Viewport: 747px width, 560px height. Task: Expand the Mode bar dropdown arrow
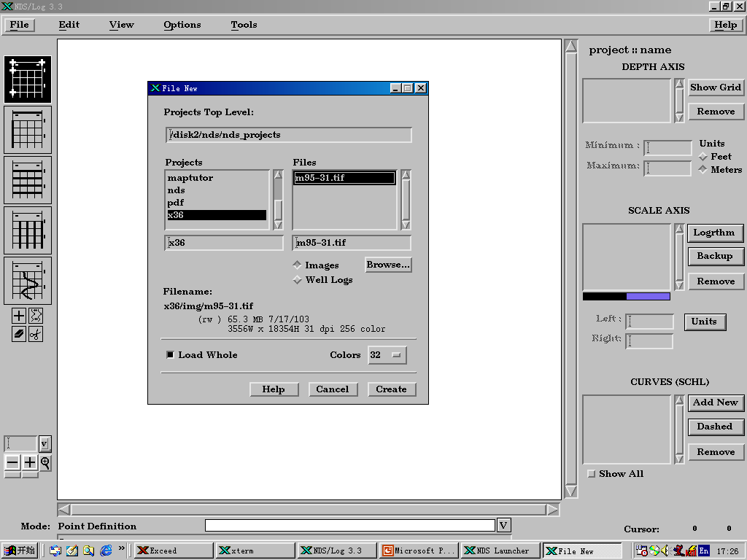503,525
